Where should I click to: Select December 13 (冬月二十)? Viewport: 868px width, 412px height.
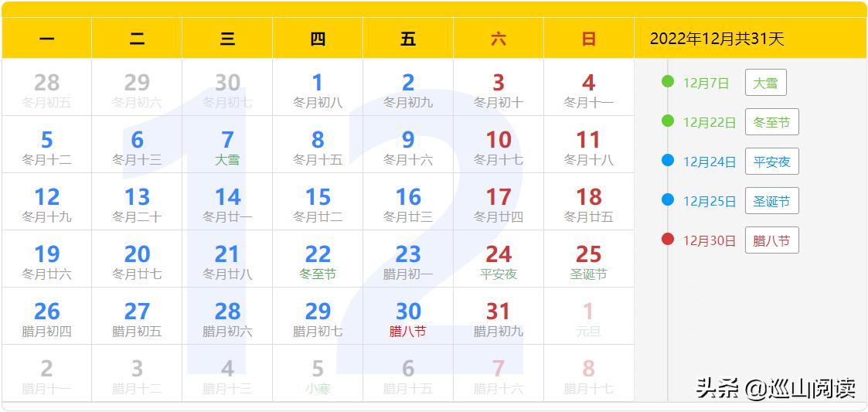pyautogui.click(x=137, y=202)
